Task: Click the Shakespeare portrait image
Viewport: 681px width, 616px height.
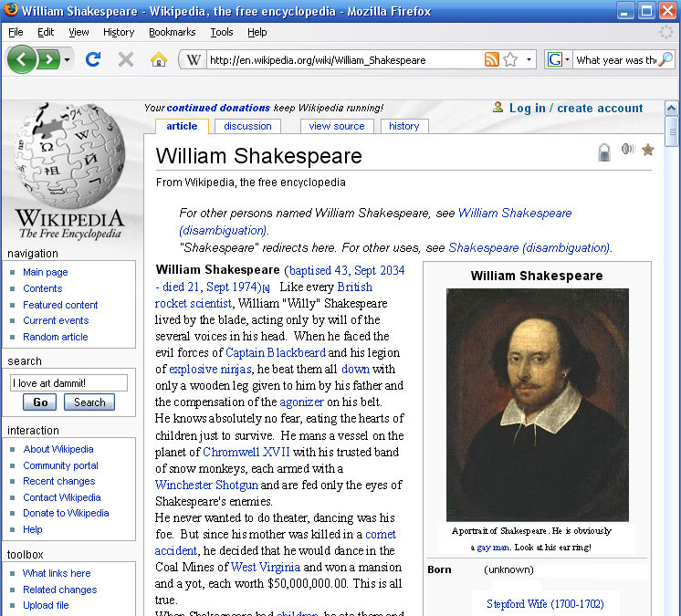Action: pyautogui.click(x=538, y=404)
